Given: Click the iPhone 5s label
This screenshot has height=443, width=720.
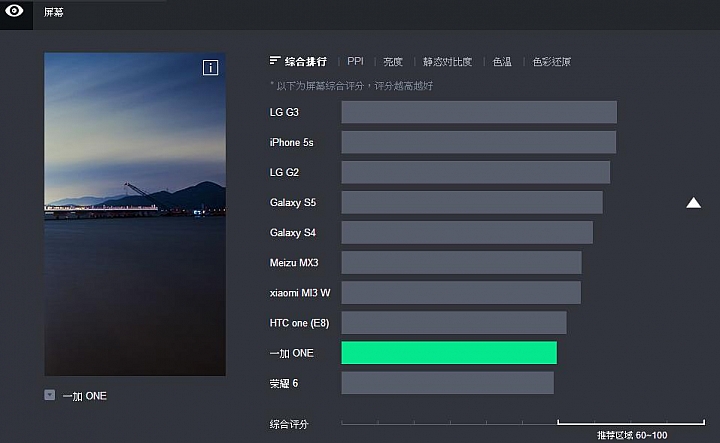Looking at the screenshot, I should [x=292, y=142].
